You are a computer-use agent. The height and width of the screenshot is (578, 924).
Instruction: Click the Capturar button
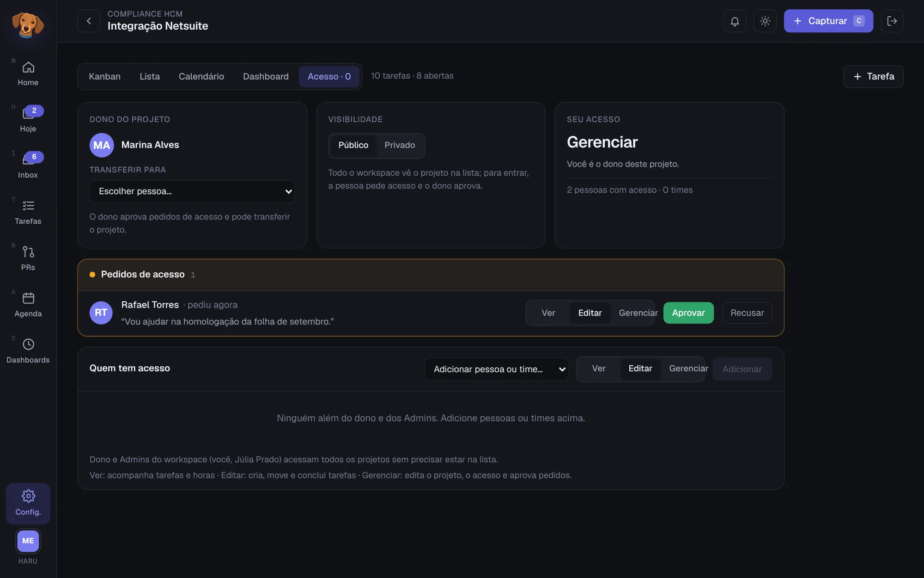point(828,21)
